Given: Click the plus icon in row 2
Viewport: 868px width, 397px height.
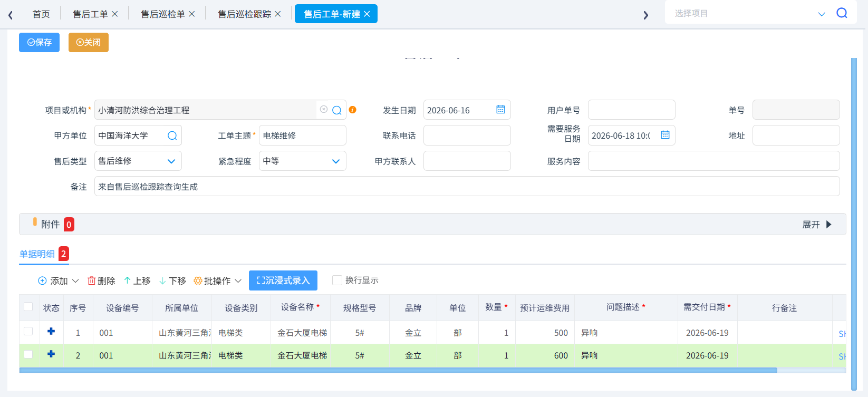Looking at the screenshot, I should [51, 354].
